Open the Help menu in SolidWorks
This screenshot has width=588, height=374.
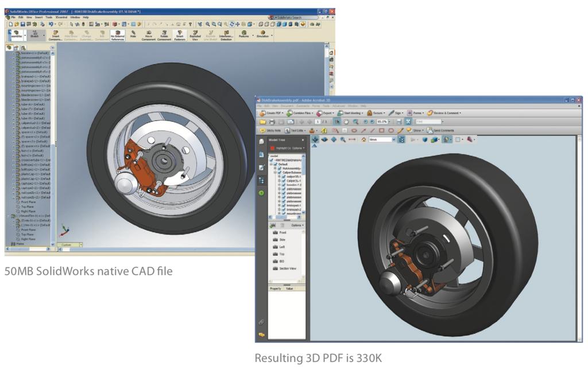[86, 17]
